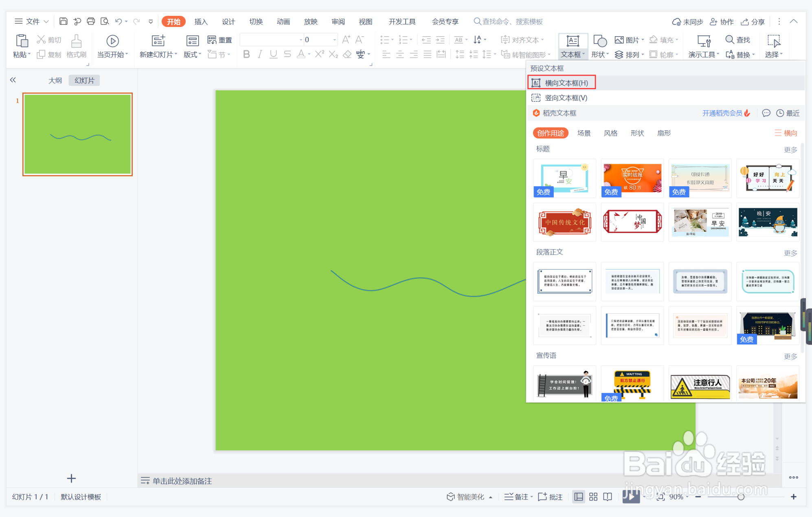812x517 pixels.
Task: Click the Smart Beautify (智能美化) icon
Action: pos(450,497)
